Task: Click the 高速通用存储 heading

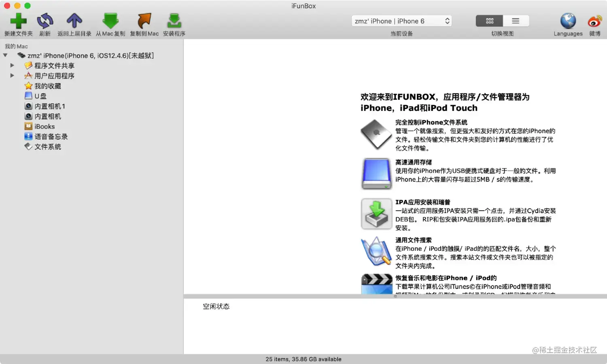Action: [x=414, y=162]
